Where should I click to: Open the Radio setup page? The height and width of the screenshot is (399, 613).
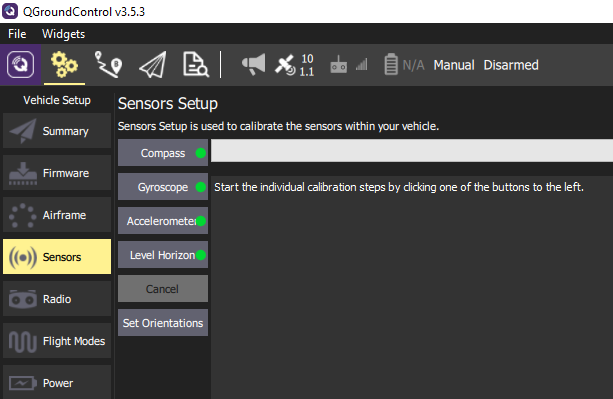click(57, 299)
